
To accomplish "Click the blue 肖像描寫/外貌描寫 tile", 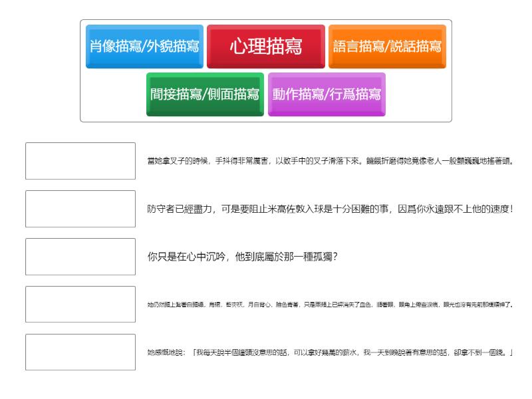I will [144, 47].
